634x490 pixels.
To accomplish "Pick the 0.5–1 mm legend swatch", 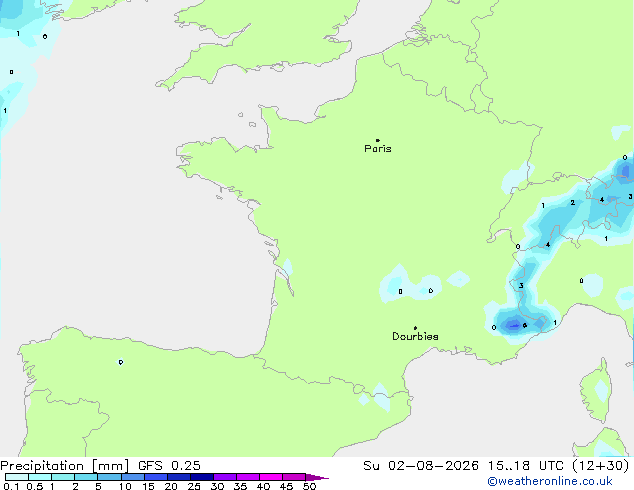I will pos(40,477).
